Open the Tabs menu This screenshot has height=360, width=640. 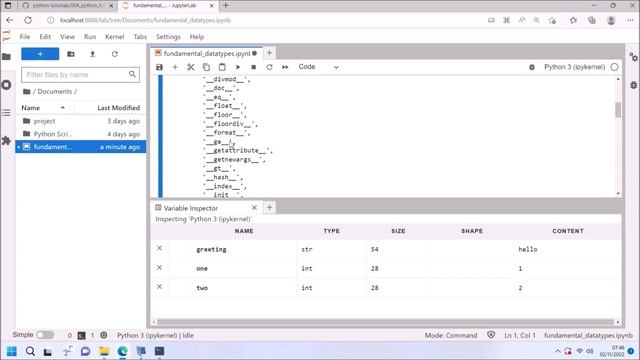140,37
